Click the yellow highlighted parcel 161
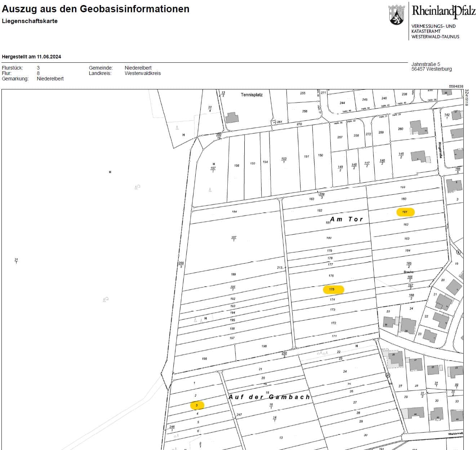This screenshot has width=476, height=450. 405,212
